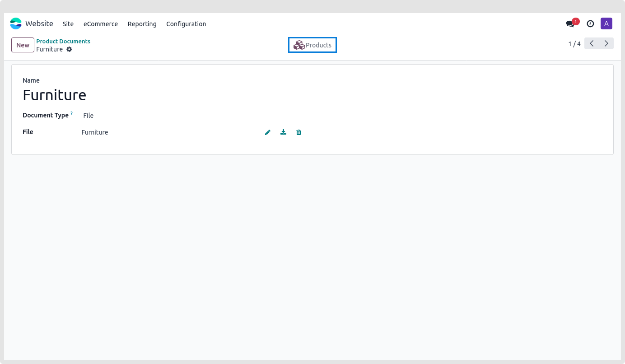Click the Document Type label
This screenshot has height=364, width=625.
tap(46, 115)
